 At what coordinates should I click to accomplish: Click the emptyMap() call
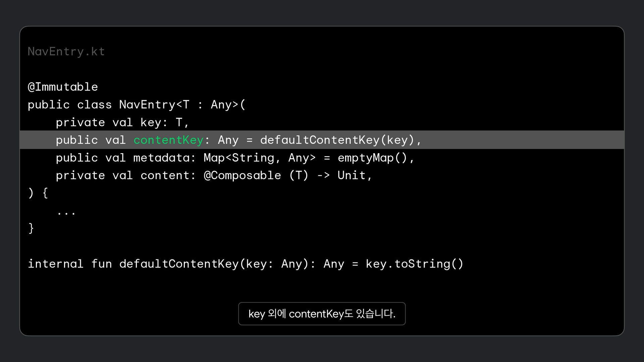click(x=372, y=158)
